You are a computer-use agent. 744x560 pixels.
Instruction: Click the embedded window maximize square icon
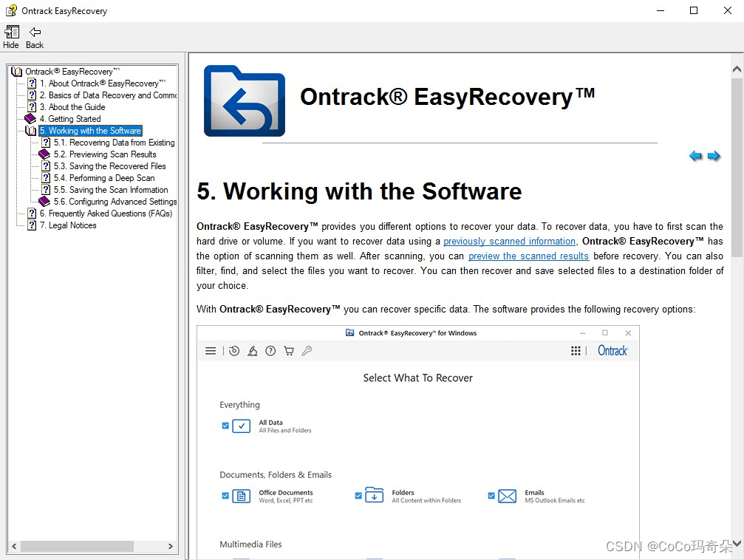[605, 333]
